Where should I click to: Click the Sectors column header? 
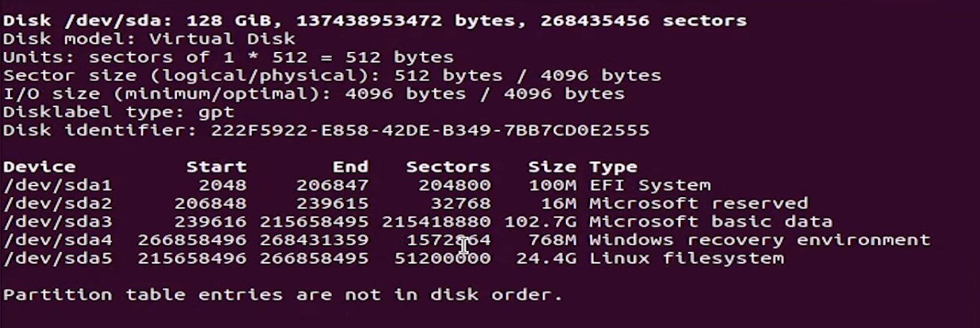coord(448,167)
